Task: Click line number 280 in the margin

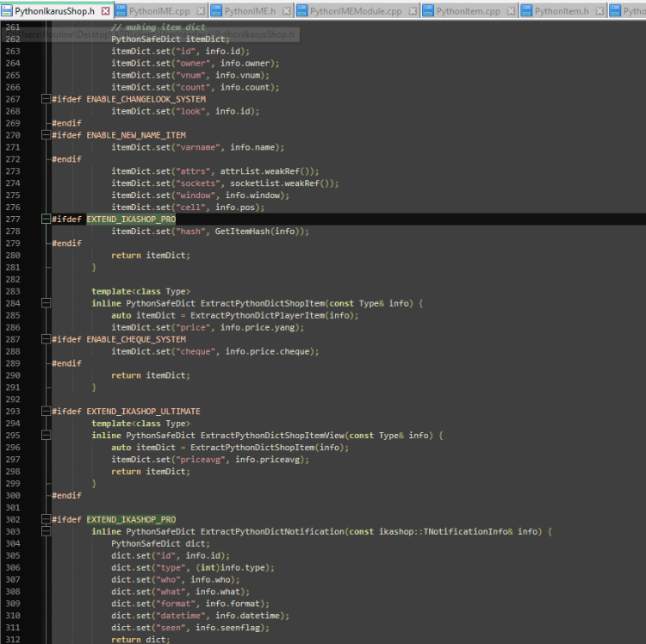Action: (13, 256)
